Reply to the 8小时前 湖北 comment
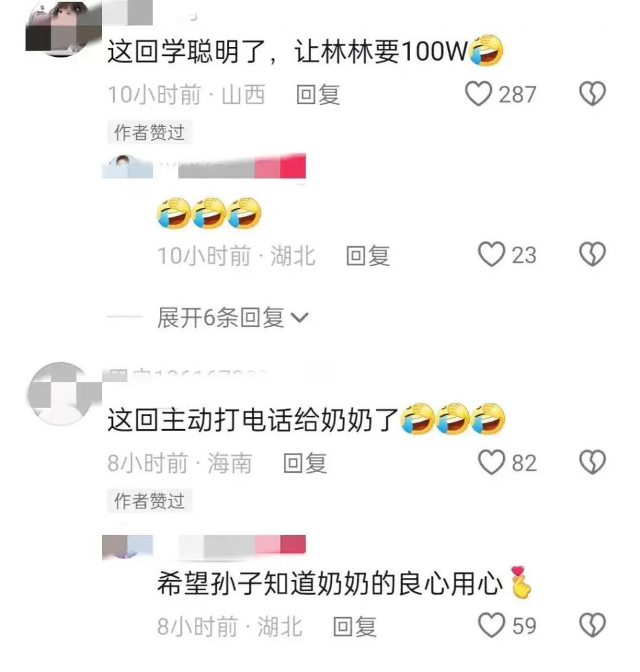640x672 pixels. point(355,626)
